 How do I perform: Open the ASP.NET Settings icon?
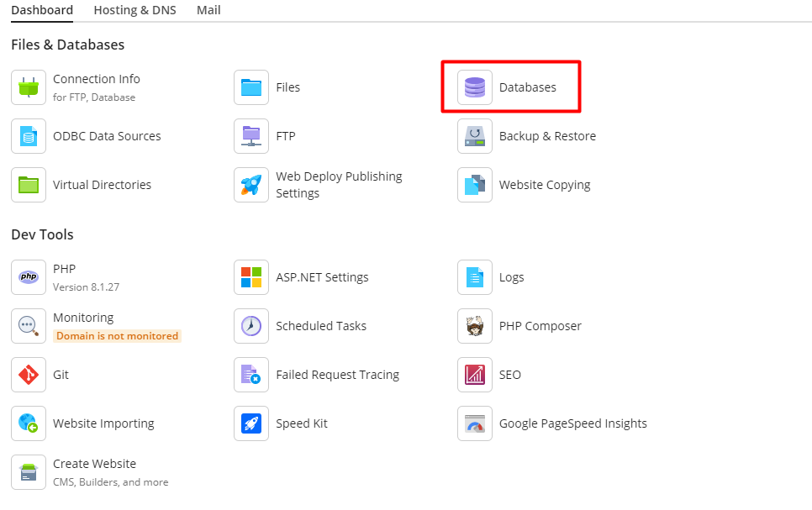click(x=251, y=277)
